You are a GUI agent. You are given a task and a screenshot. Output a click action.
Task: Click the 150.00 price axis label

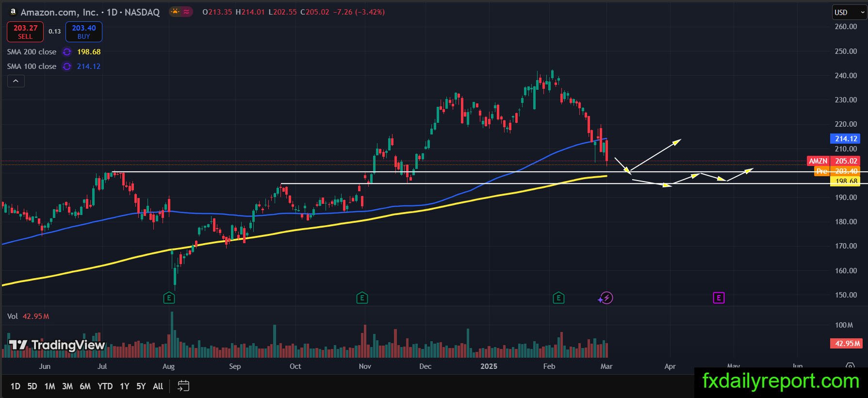pos(846,295)
